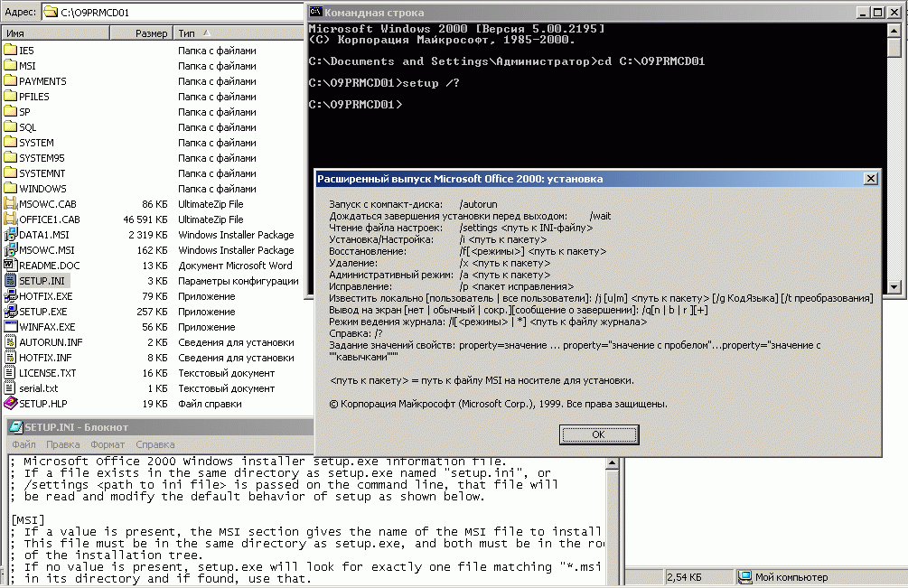
Task: Click the 2 319 КБ size cell
Action: click(x=147, y=235)
